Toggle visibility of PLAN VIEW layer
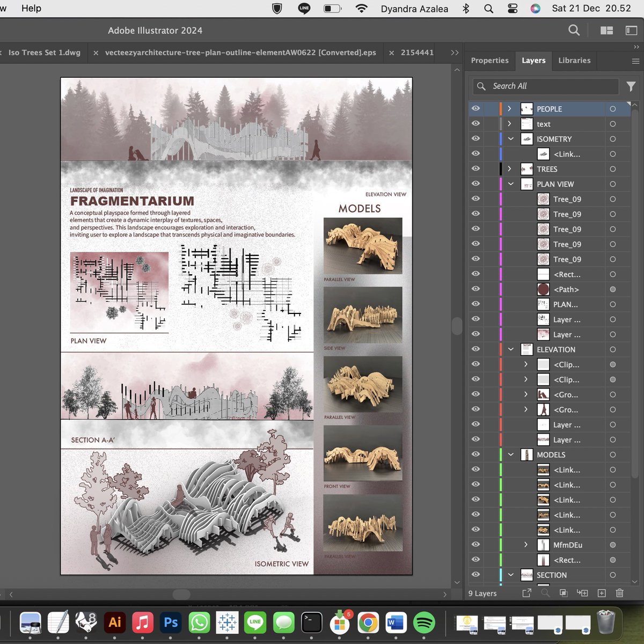The width and height of the screenshot is (644, 644). 476,184
